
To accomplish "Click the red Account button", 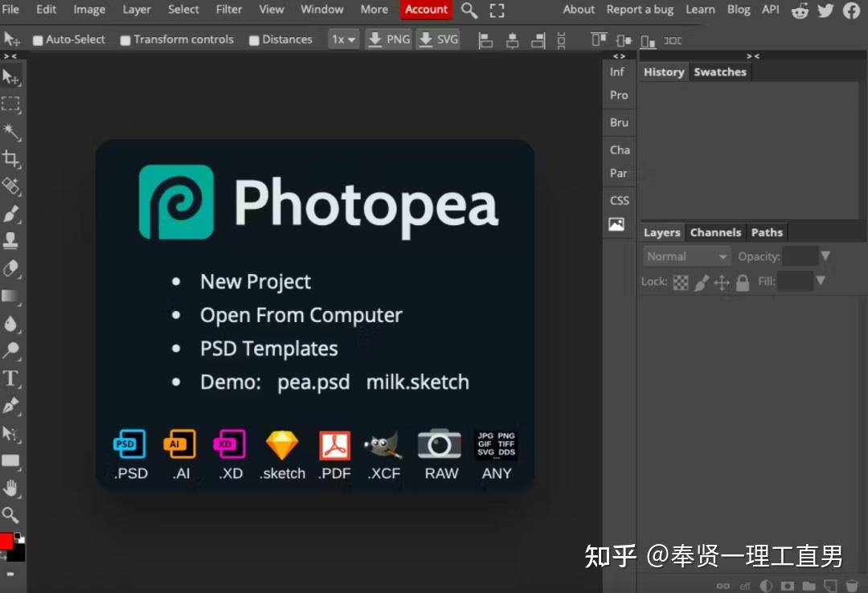I will pos(426,10).
